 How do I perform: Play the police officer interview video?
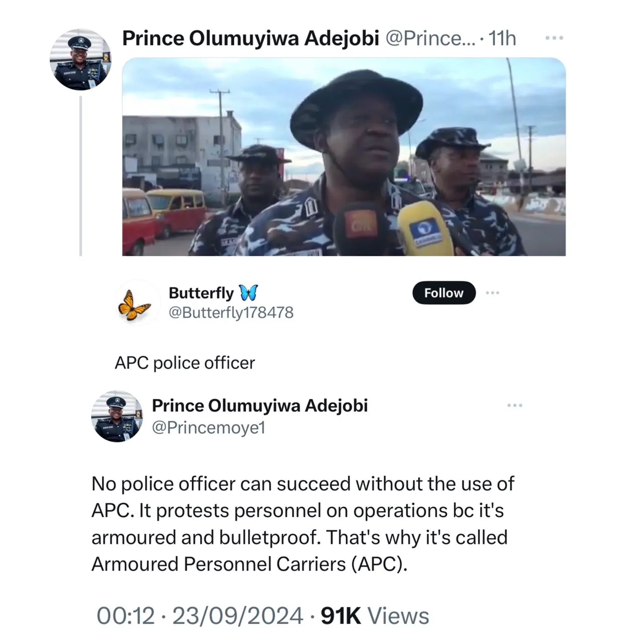[344, 157]
